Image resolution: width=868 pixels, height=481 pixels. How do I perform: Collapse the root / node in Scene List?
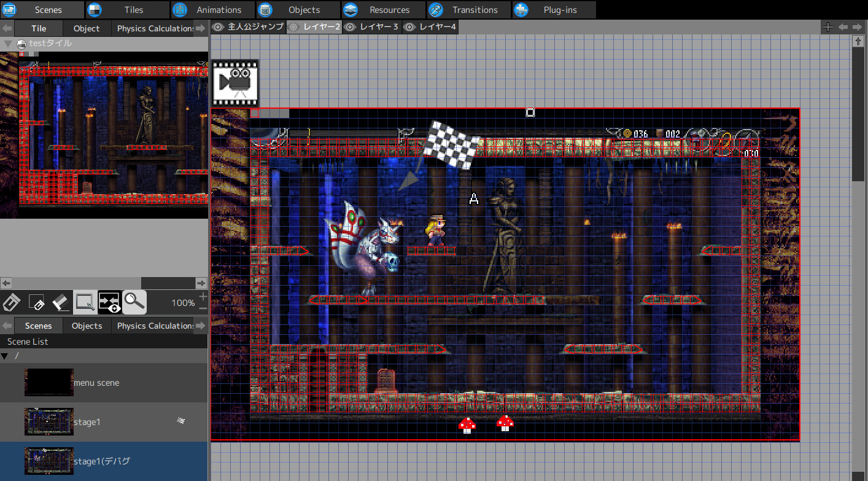tap(5, 355)
